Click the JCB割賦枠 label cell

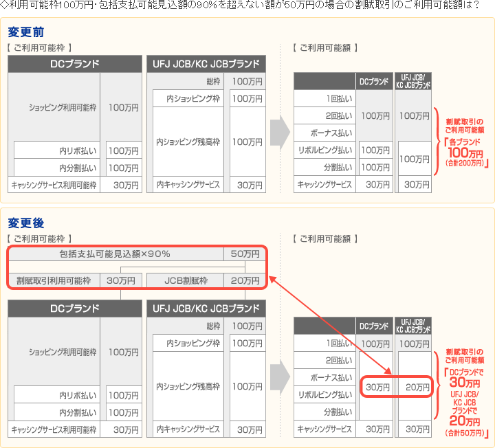pyautogui.click(x=186, y=280)
